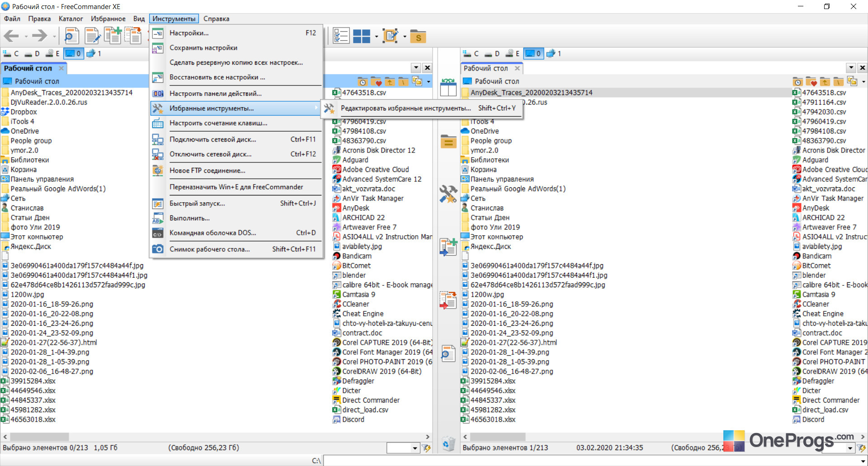Click Снимок рабочего стола... entry
Screen dimensions: 868x466
(x=236, y=249)
